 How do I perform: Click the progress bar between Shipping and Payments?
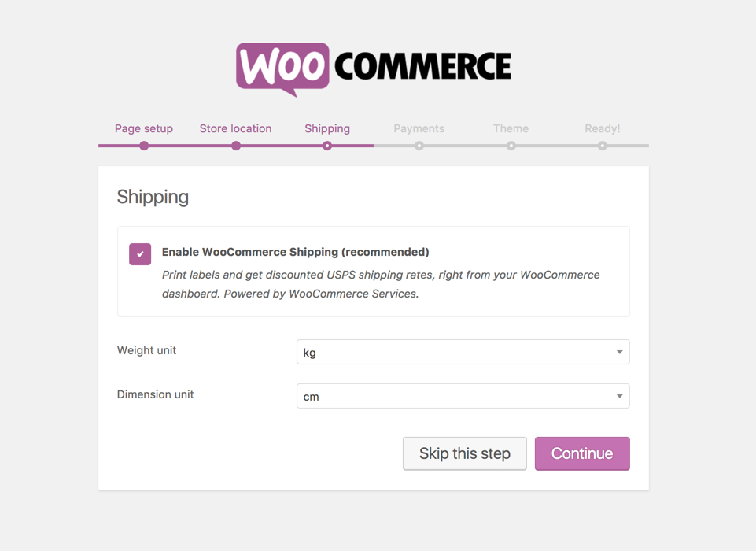pyautogui.click(x=373, y=146)
